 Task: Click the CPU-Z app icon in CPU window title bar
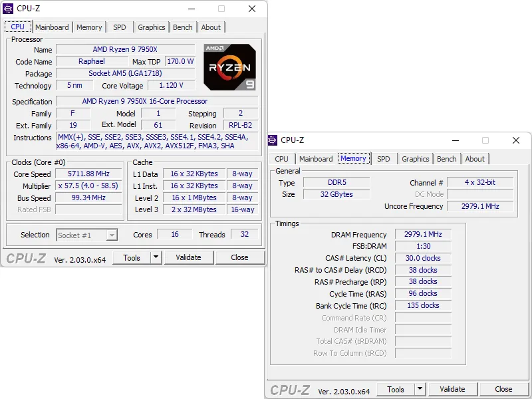(x=7, y=9)
